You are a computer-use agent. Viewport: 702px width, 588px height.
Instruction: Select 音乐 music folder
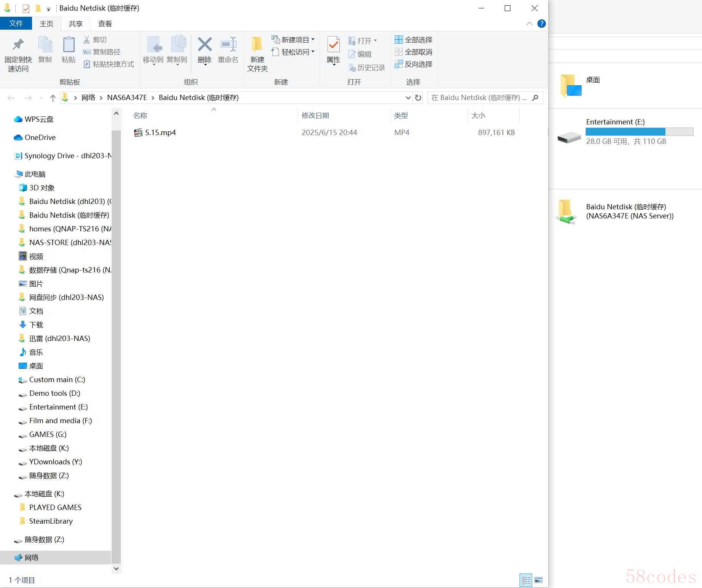click(x=31, y=352)
